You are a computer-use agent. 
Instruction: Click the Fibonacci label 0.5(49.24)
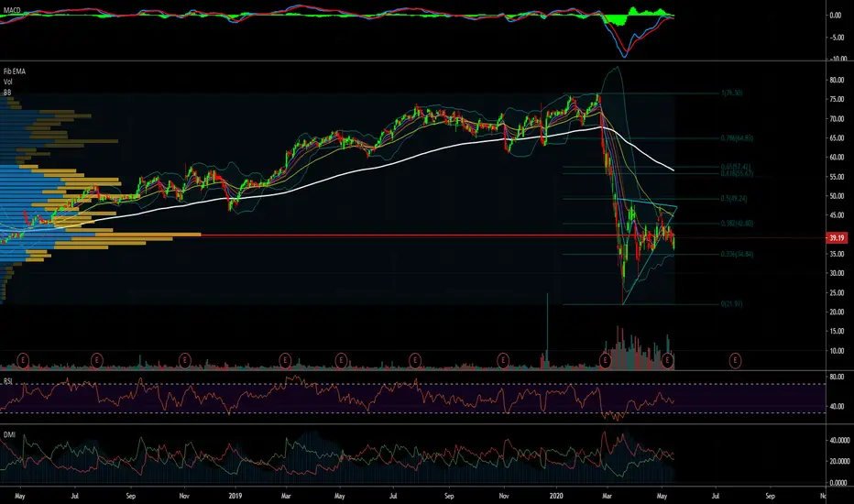734,198
